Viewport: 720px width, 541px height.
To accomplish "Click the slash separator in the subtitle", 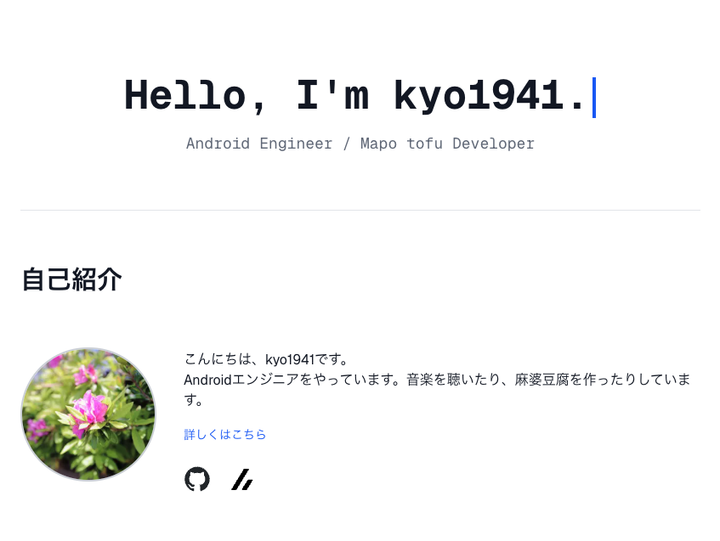I will coord(346,144).
